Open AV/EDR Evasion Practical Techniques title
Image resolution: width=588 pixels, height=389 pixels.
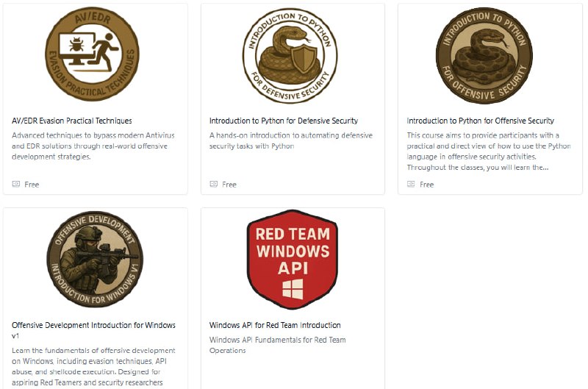(72, 121)
